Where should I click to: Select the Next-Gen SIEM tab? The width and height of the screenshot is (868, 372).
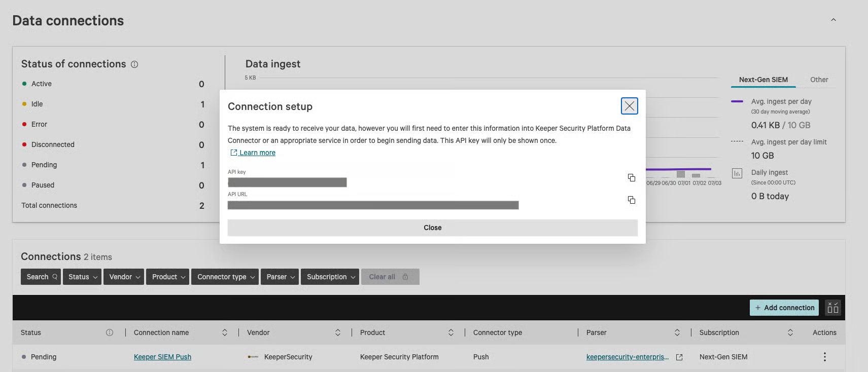tap(763, 80)
